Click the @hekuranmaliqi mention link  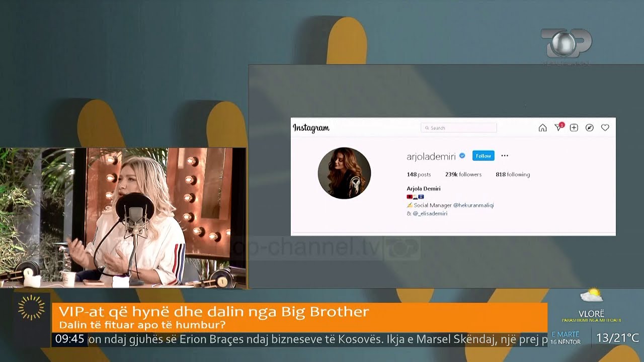[x=473, y=205]
